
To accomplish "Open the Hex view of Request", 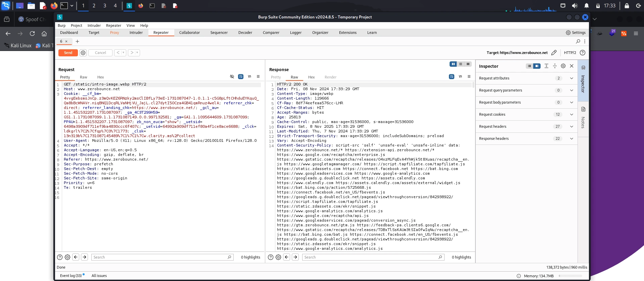I will pos(100,77).
